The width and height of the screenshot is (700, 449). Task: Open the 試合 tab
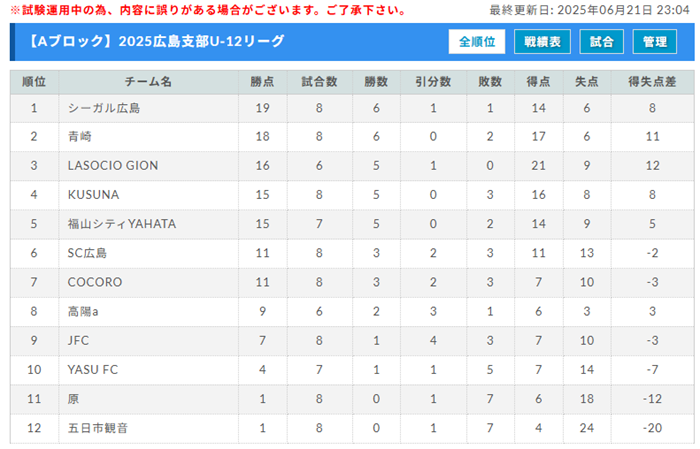[601, 42]
